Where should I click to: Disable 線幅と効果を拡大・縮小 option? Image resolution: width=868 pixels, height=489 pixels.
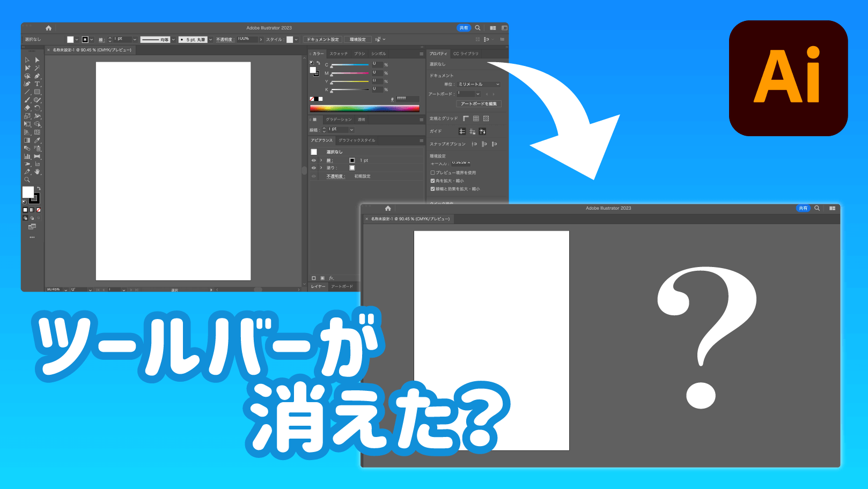[432, 189]
